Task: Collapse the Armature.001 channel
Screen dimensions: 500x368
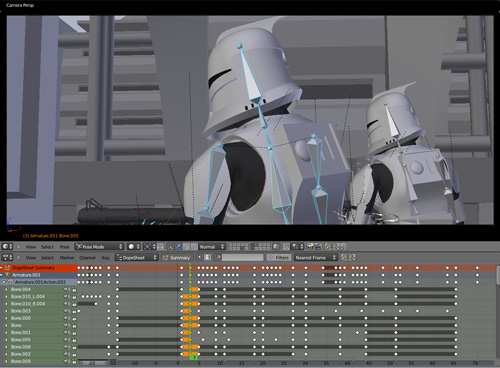Action: pos(2,275)
